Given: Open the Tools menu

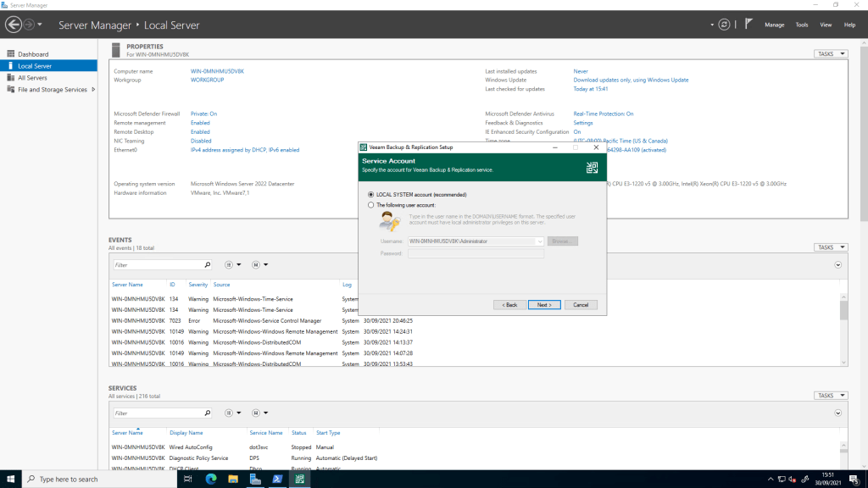Looking at the screenshot, I should (x=801, y=25).
